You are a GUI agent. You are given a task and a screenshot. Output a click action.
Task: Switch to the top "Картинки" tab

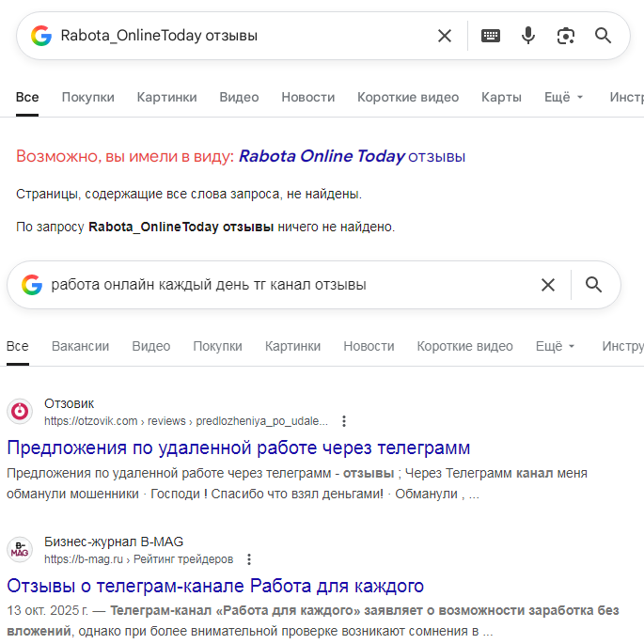click(166, 97)
